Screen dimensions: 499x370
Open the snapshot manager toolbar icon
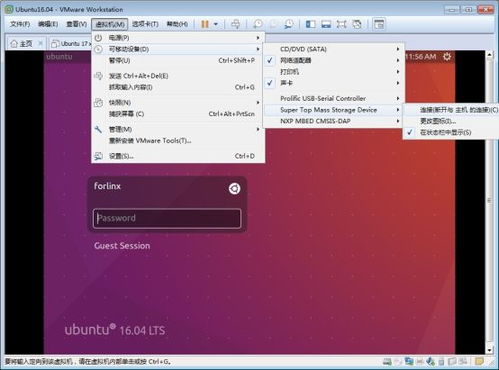[289, 24]
